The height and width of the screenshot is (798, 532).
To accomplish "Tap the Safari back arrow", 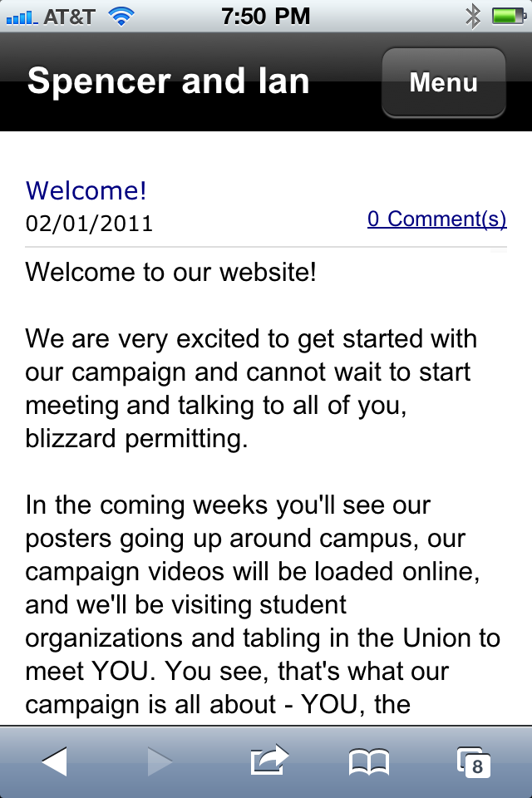I will tap(55, 761).
